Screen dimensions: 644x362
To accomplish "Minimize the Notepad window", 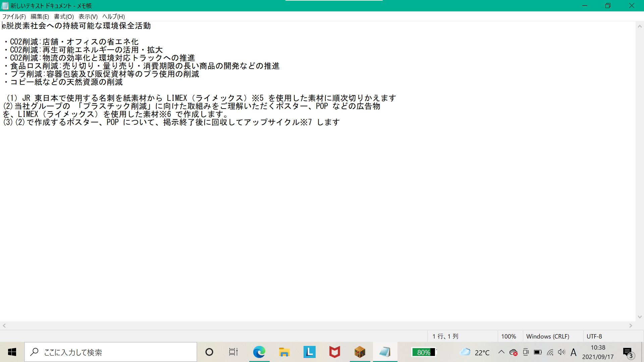I will (585, 6).
